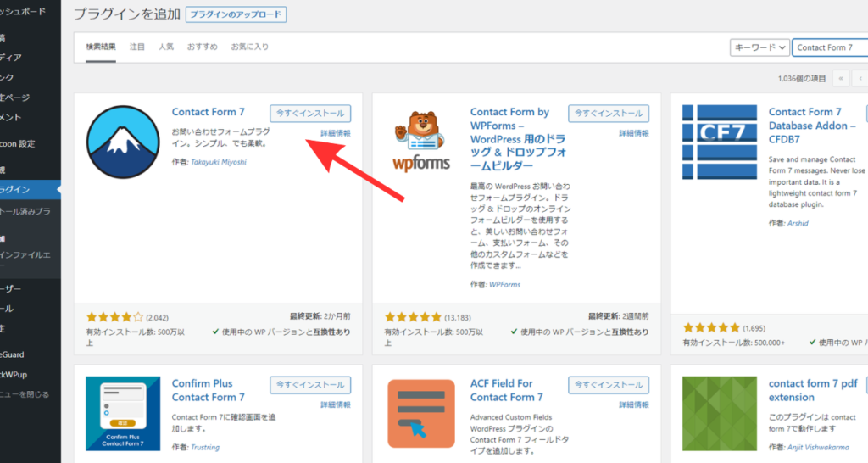Click the プラグインのアップロード upload button
Image resolution: width=868 pixels, height=463 pixels.
coord(236,14)
